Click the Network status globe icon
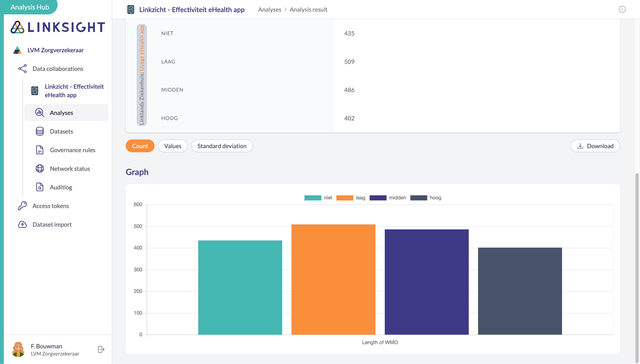The width and height of the screenshot is (640, 364). [40, 168]
